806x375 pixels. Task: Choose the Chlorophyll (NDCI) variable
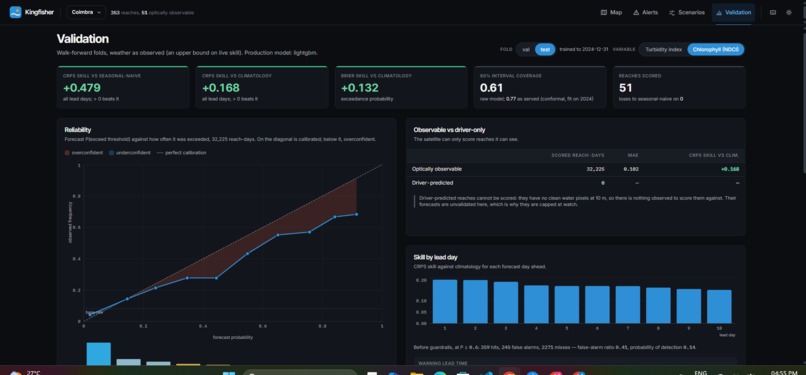click(x=716, y=49)
